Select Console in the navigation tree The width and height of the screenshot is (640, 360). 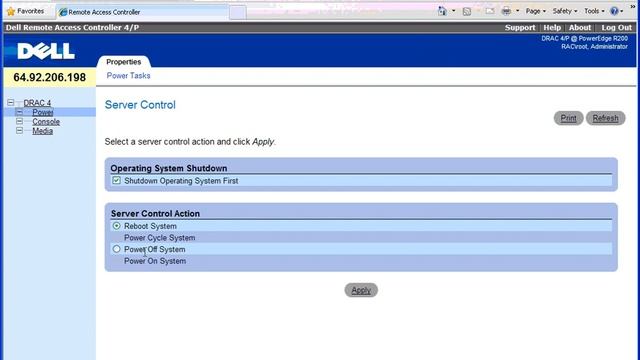pos(46,122)
